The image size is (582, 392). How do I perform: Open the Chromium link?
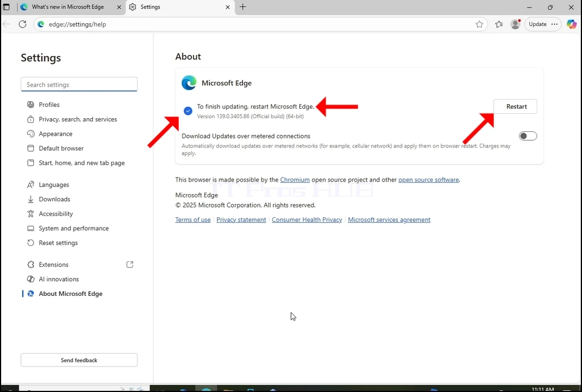point(295,179)
